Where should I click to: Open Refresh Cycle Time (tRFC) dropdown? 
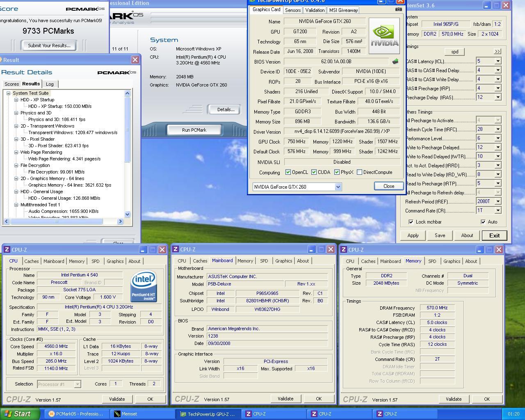coord(498,129)
